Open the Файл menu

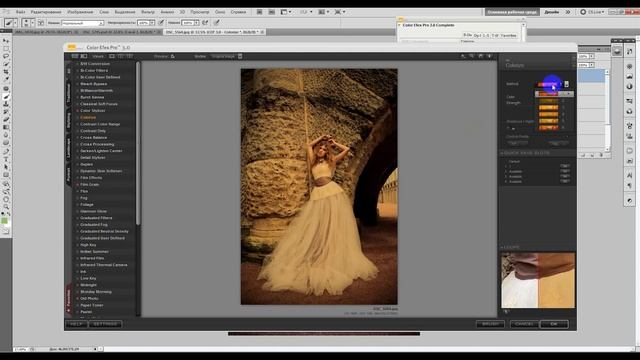tap(20, 12)
